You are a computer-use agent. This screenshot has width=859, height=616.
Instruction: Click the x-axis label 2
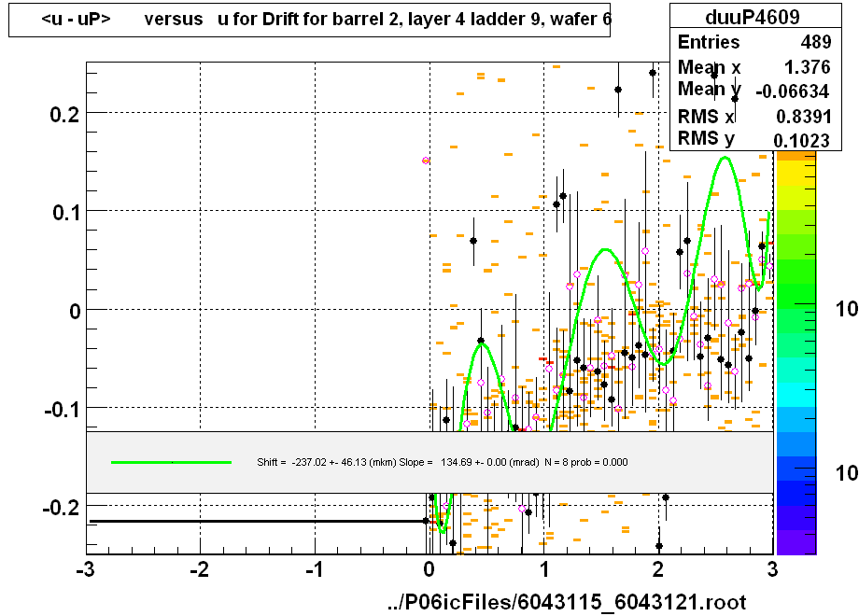pos(658,569)
